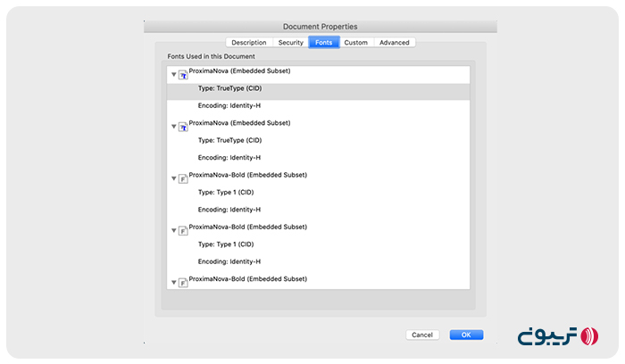The width and height of the screenshot is (625, 364).
Task: Confirm with the OK button
Action: click(x=466, y=335)
